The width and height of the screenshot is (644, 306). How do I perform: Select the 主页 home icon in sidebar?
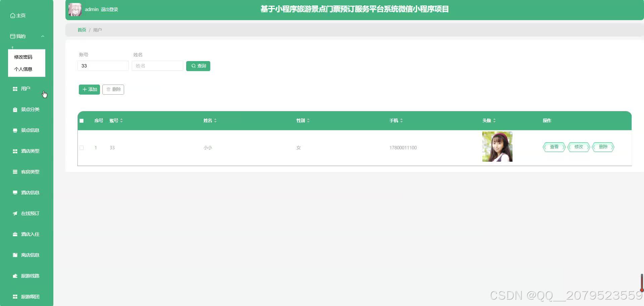[x=13, y=15]
